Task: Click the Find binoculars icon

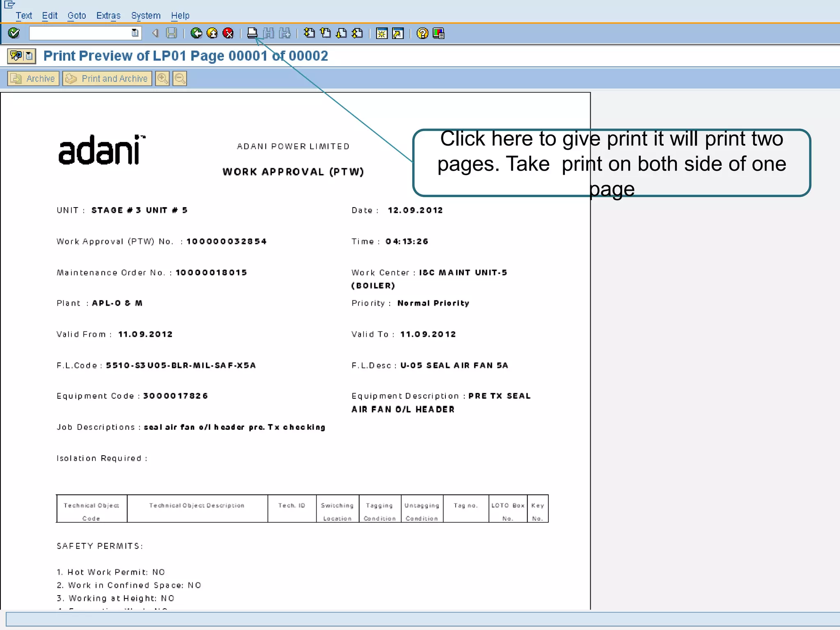Action: [268, 33]
